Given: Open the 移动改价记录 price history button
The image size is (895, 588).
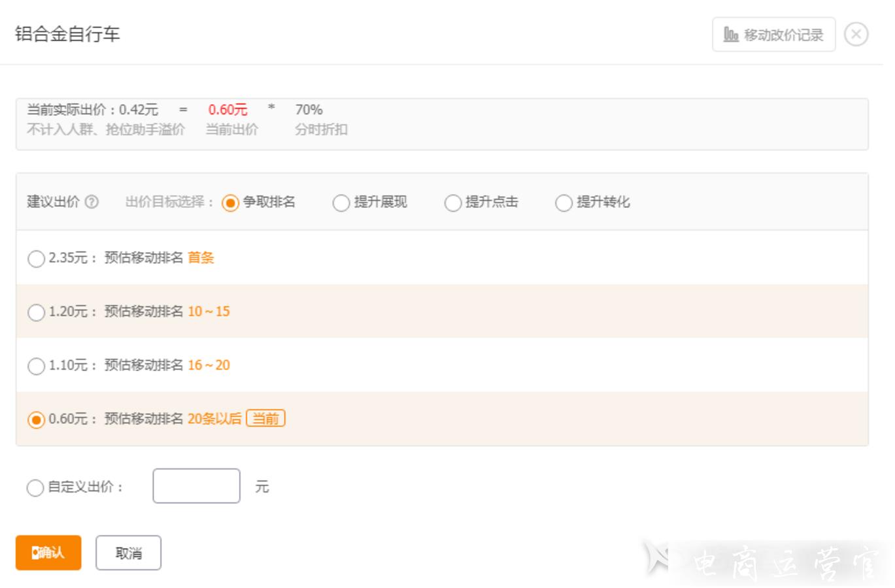Looking at the screenshot, I should 773,35.
